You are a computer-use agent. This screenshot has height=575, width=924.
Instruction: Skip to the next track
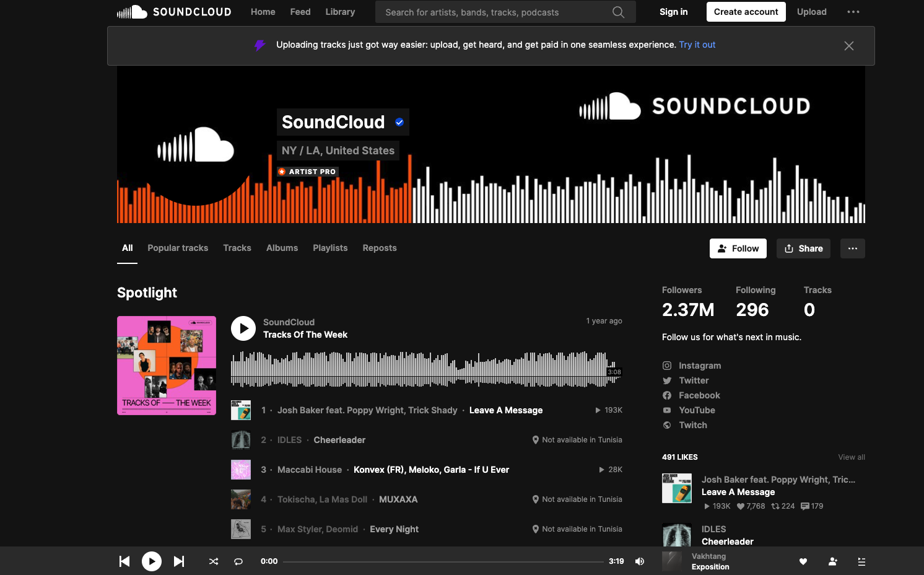(179, 561)
